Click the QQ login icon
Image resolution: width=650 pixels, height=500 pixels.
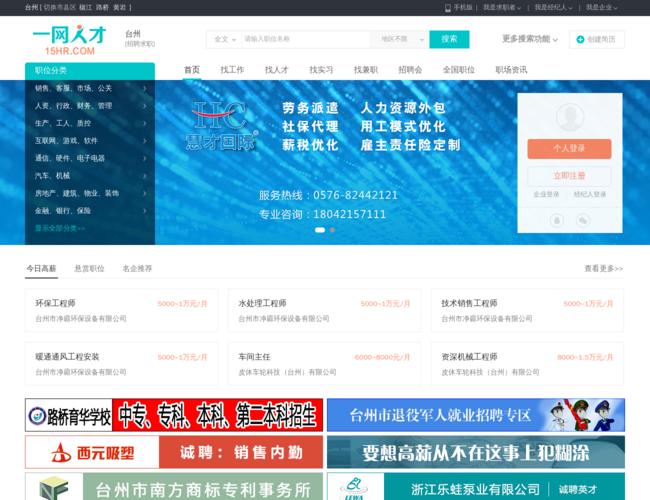pyautogui.click(x=557, y=221)
